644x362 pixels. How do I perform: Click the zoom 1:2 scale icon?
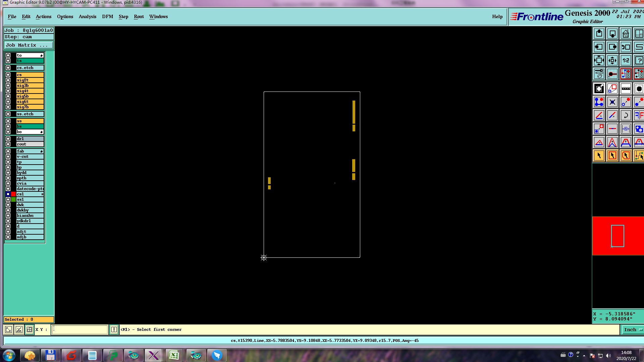pyautogui.click(x=626, y=61)
